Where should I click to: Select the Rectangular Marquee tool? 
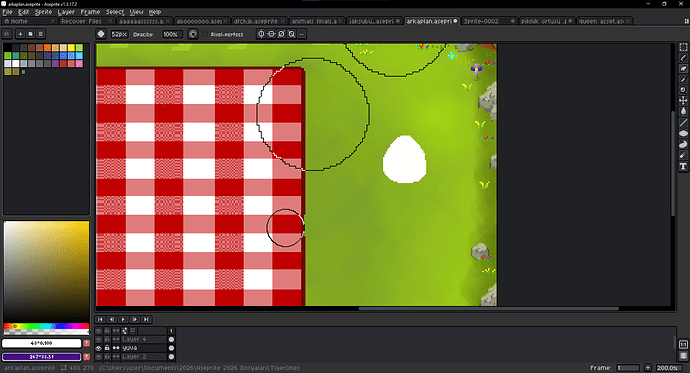[x=683, y=47]
